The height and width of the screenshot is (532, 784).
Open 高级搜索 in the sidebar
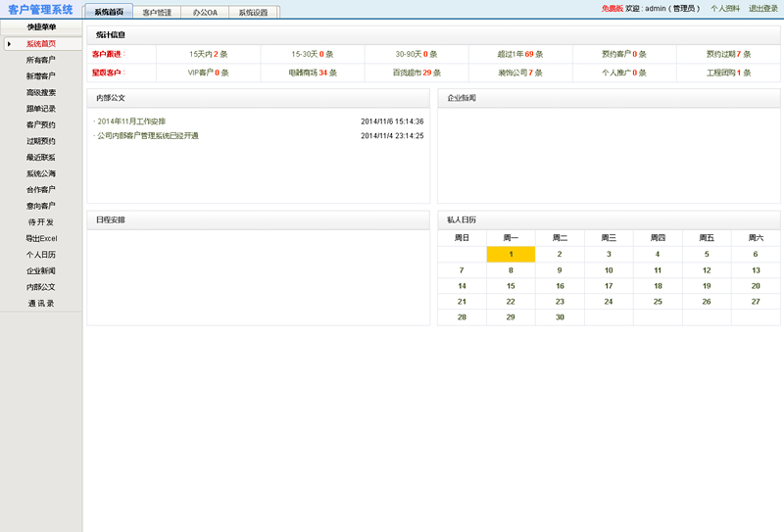(x=41, y=93)
